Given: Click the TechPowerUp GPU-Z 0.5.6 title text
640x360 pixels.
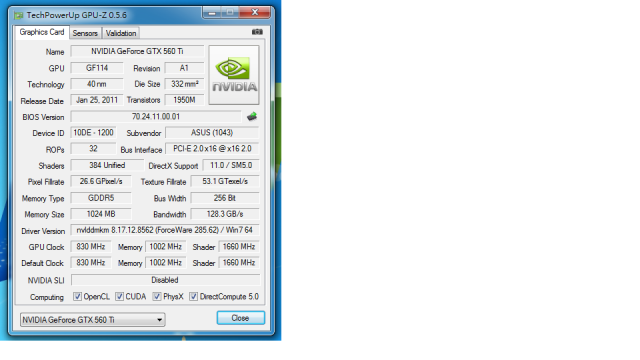Looking at the screenshot, I should (x=77, y=15).
